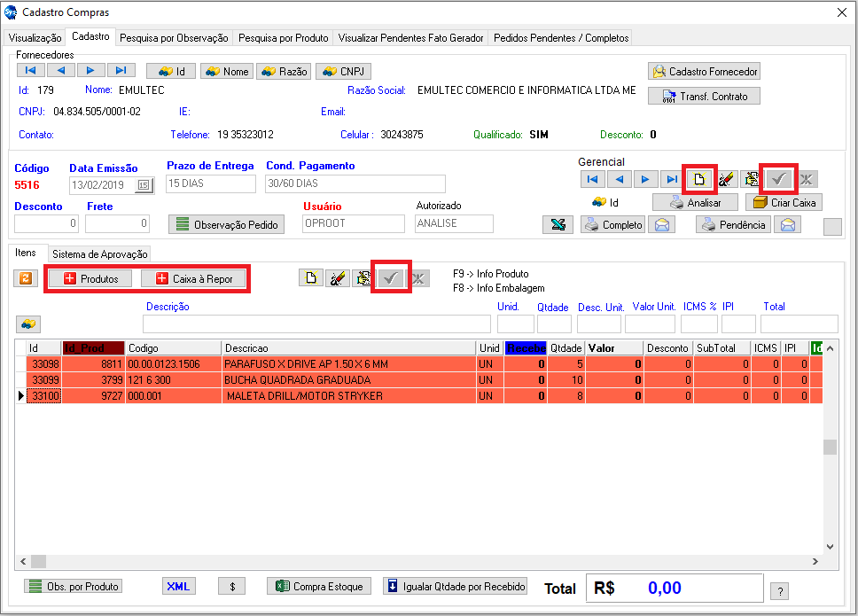Open the Data Emissão calendar picker
This screenshot has height=616, width=858.
click(x=143, y=184)
